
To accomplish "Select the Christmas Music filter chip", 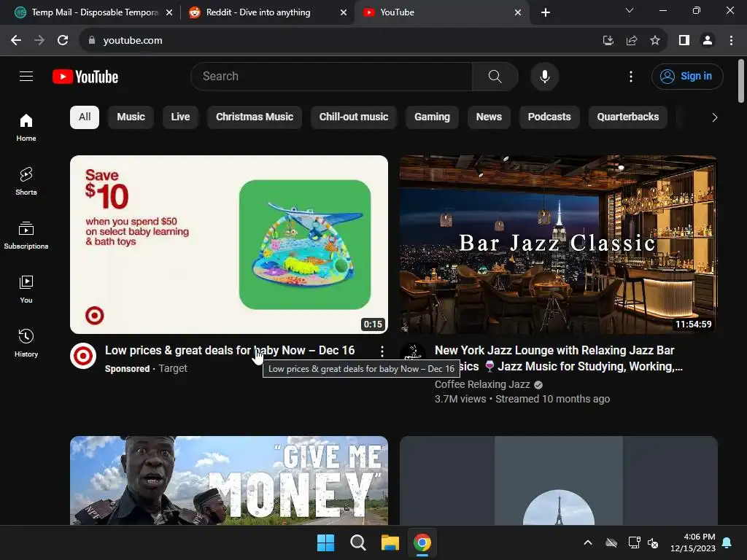I will pos(255,117).
